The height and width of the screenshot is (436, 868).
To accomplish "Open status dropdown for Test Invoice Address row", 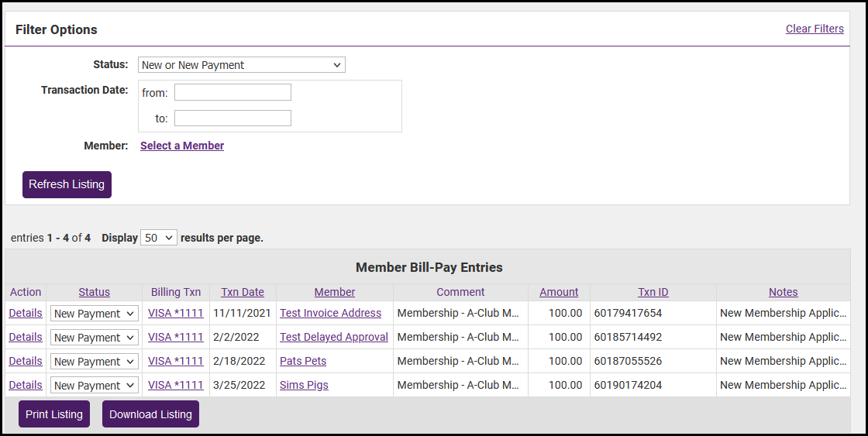I will 94,314.
